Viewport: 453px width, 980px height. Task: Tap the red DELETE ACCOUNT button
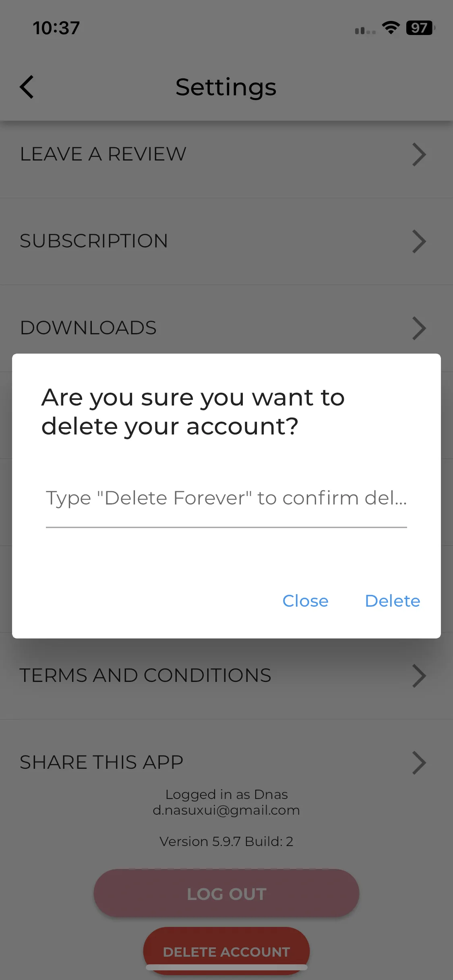click(226, 951)
